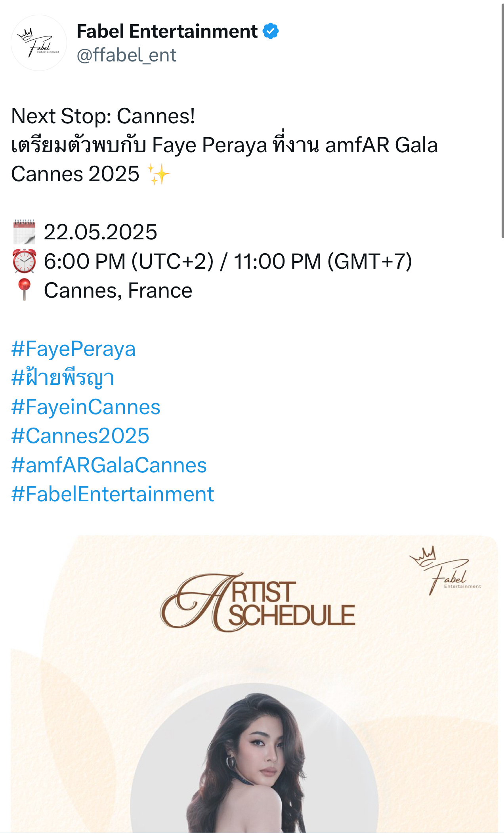Screen dimensions: 504x835
Task: Visit the @ffabel_ent handle
Action: (x=126, y=55)
